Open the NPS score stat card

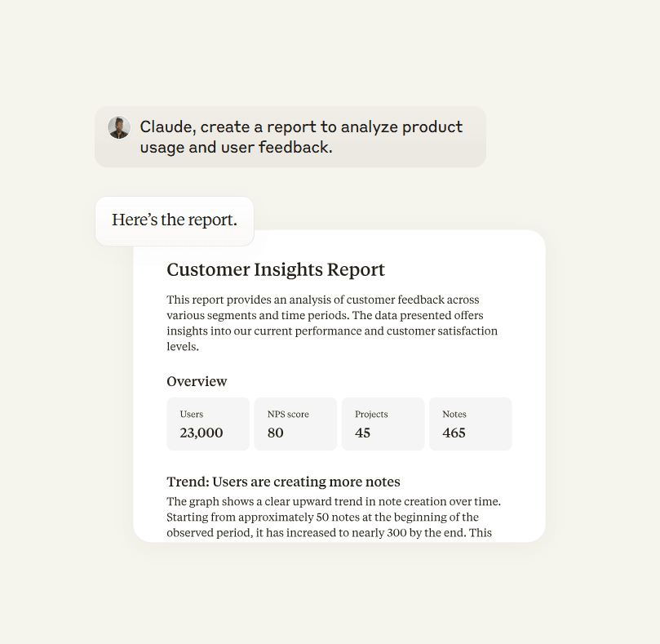(x=295, y=424)
